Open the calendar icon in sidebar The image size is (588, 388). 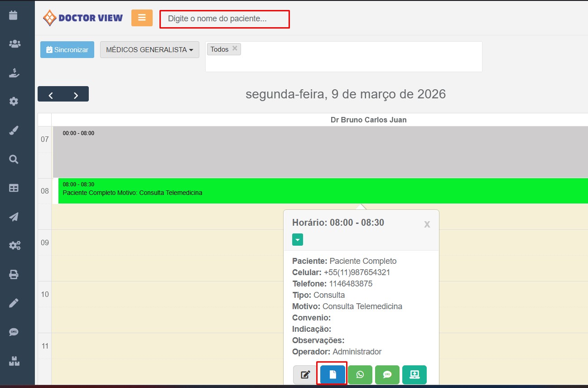(14, 15)
